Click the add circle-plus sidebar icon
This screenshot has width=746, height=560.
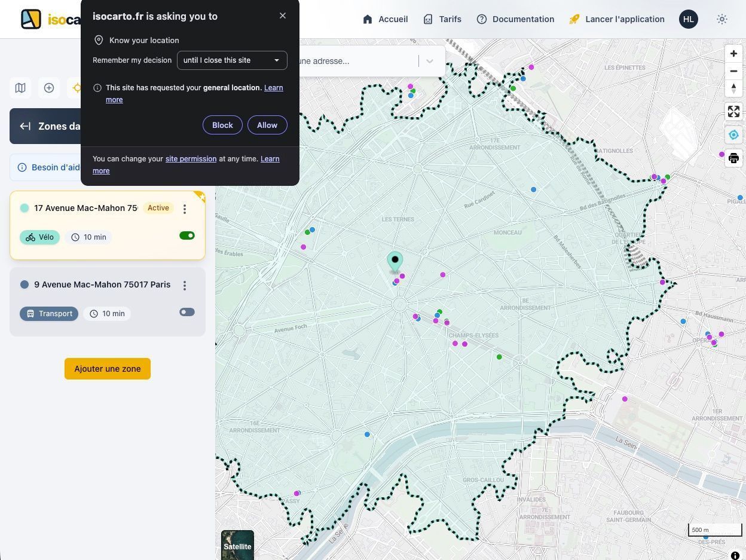[x=49, y=88]
